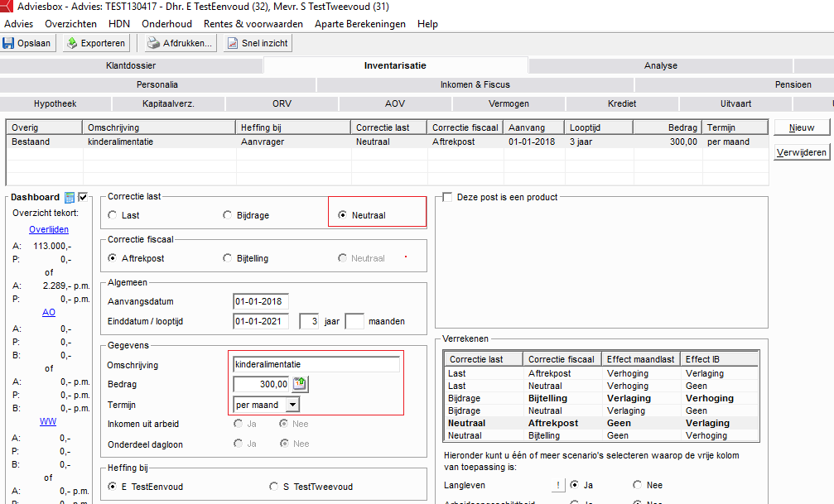Image resolution: width=834 pixels, height=504 pixels.
Task: Click the Omschrijving column header
Action: (x=158, y=127)
